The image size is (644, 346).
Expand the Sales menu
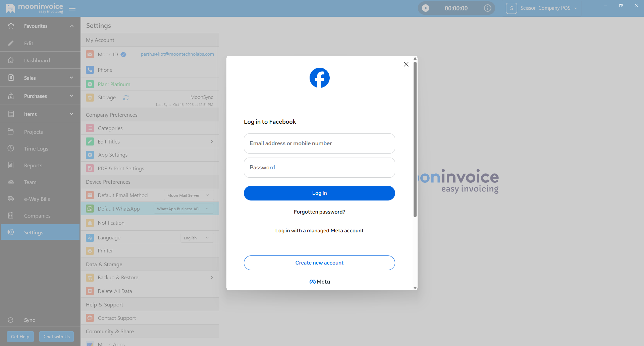coord(71,77)
